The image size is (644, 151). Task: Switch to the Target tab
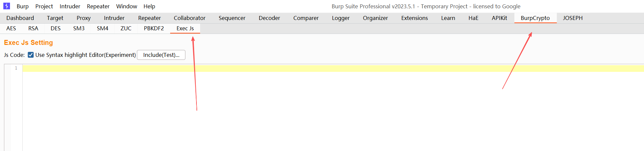pyautogui.click(x=55, y=18)
